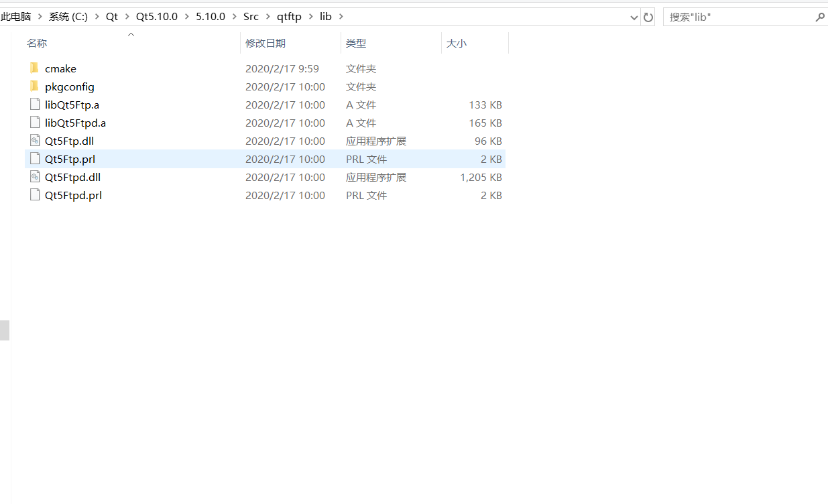Screen dimensions: 828x504
Task: Select the Qt5Ftpd.prl file name
Action: pos(73,195)
